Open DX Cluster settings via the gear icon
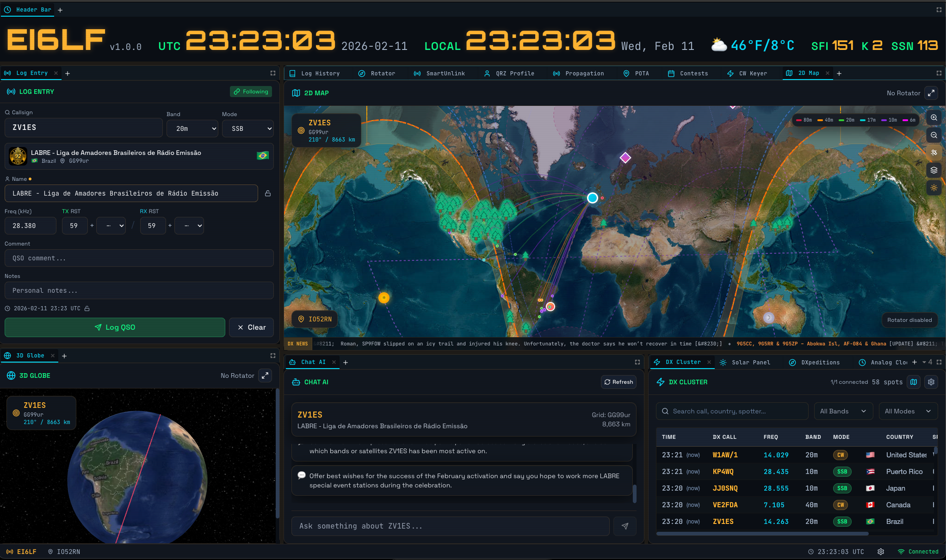 point(931,382)
